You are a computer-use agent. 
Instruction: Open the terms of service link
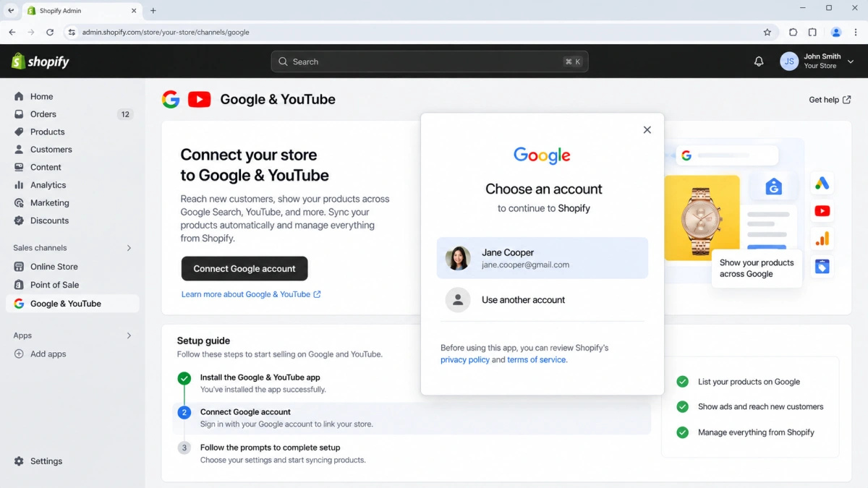coord(537,359)
